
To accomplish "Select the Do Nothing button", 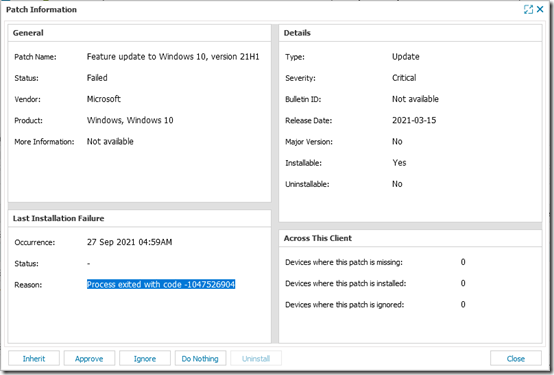I will (x=200, y=359).
